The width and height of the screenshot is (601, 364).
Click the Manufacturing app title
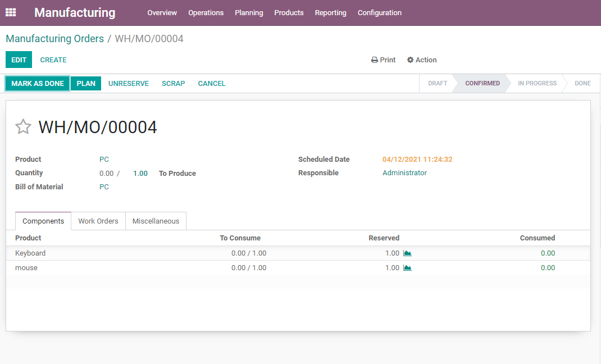coord(75,13)
